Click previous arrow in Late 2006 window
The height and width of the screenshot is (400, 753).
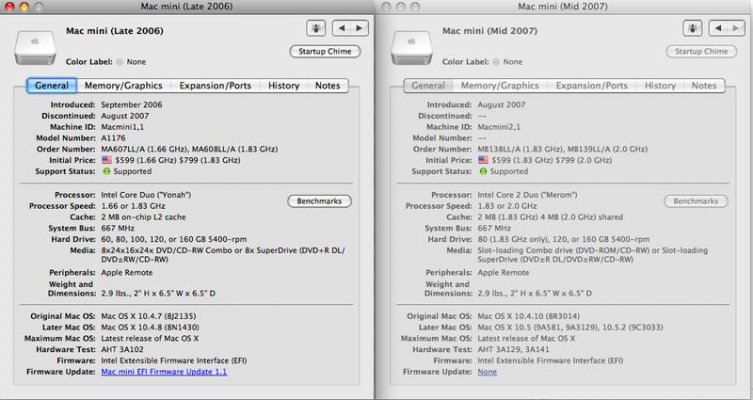point(342,28)
